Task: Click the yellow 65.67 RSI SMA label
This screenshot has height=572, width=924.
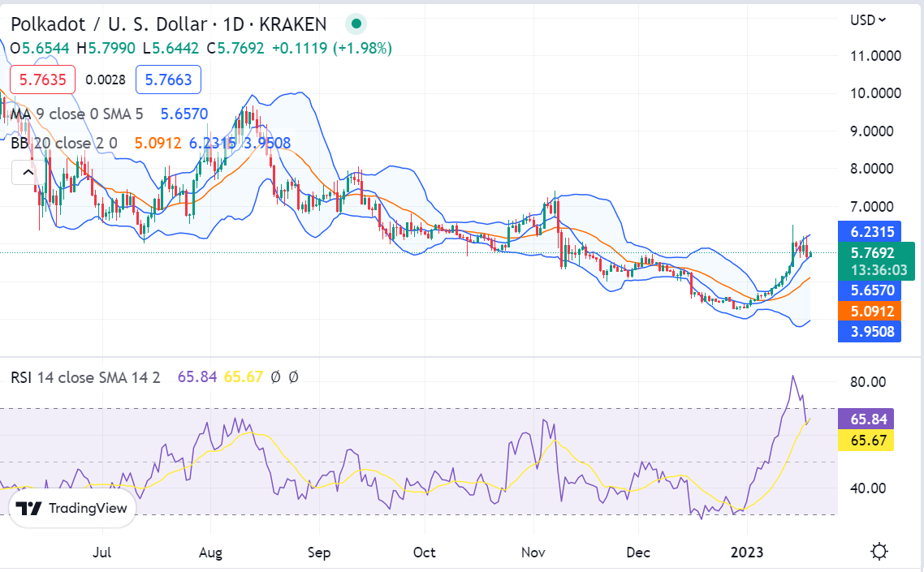Action: (x=866, y=440)
